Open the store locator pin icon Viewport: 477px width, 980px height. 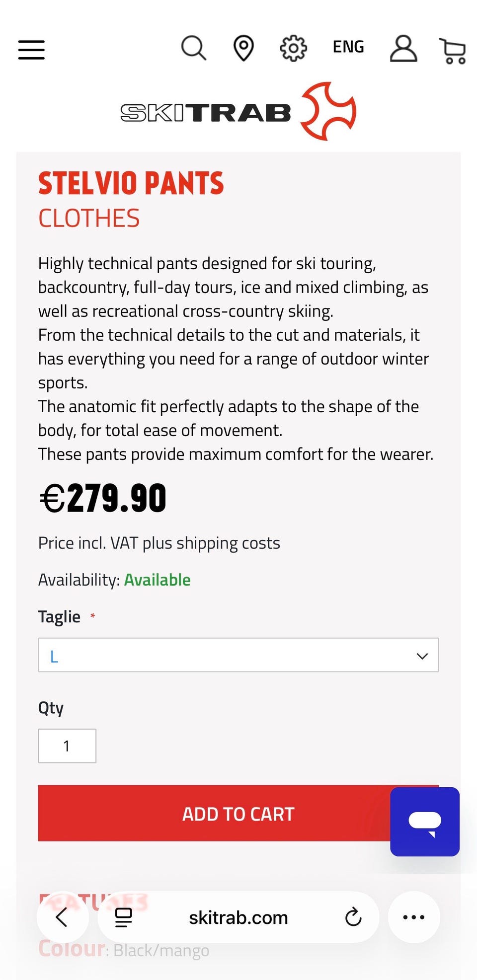[x=243, y=48]
